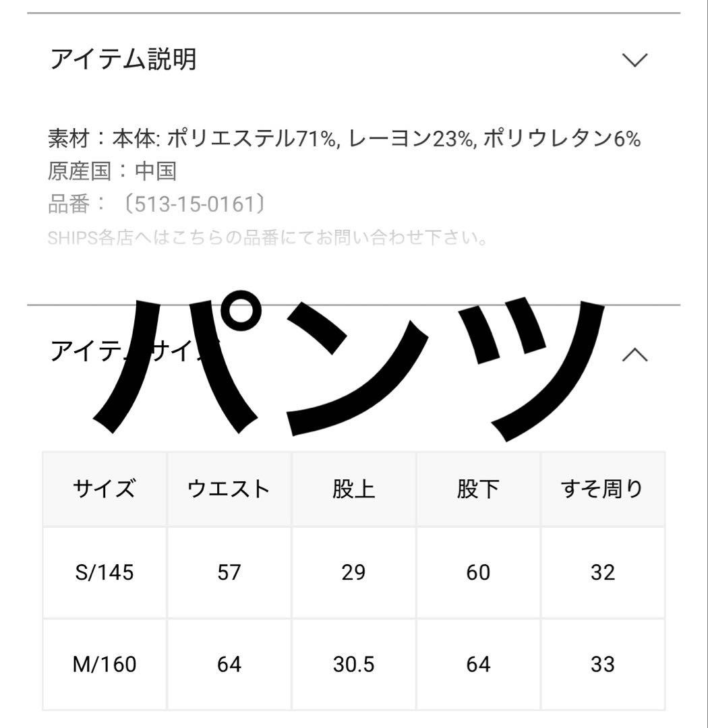The height and width of the screenshot is (728, 708).
Task: Click the hem measurement 33 for M/160
Action: point(602,665)
